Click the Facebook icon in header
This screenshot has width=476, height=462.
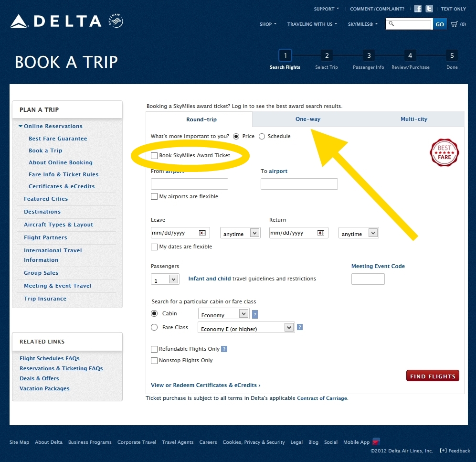418,9
